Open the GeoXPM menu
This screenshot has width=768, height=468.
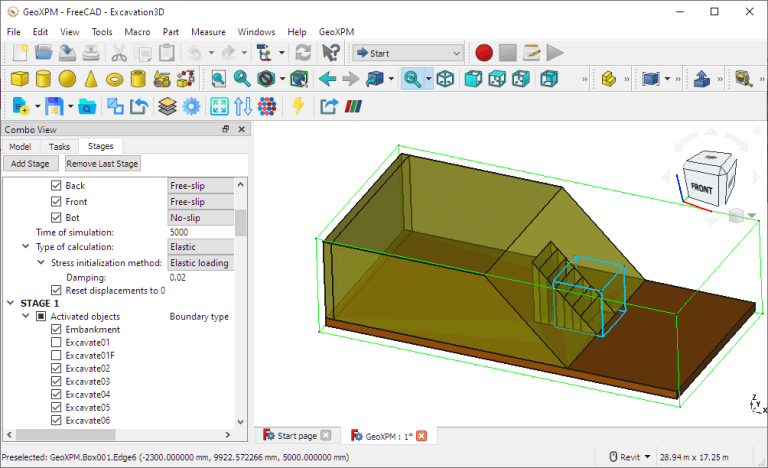click(x=337, y=31)
